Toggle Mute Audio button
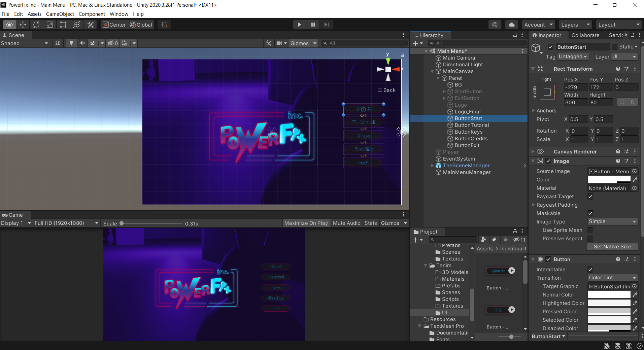644x350 pixels. point(346,223)
